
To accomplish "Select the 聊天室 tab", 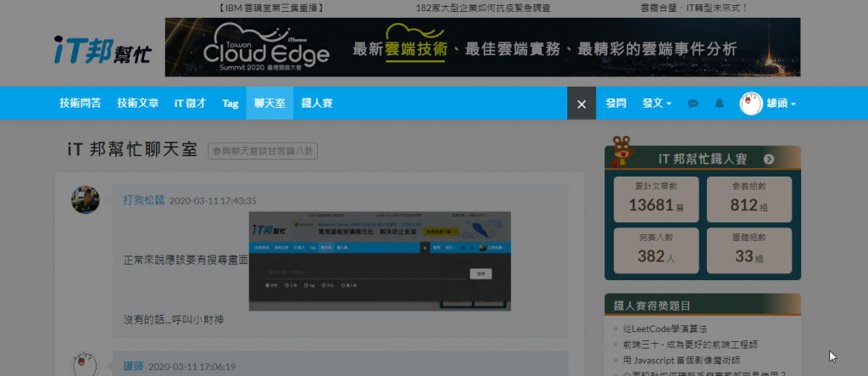I will (x=270, y=104).
